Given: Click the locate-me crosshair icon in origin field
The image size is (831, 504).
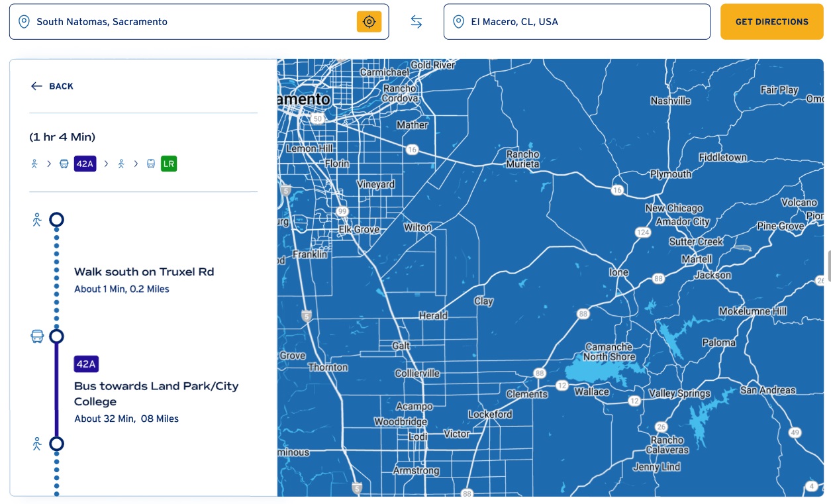Looking at the screenshot, I should [x=369, y=22].
